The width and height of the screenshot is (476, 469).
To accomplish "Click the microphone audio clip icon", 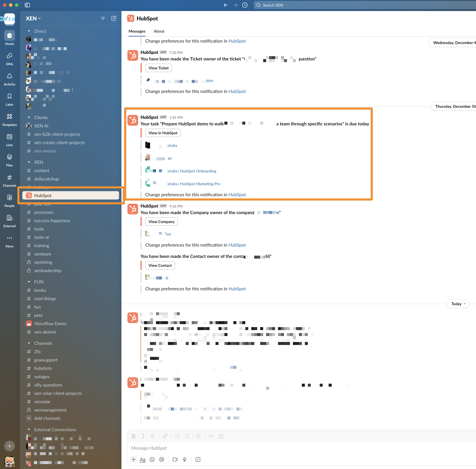I will click(x=184, y=459).
